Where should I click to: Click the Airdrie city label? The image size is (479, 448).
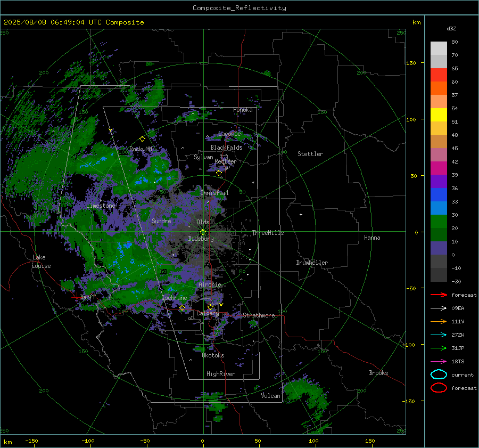[210, 284]
